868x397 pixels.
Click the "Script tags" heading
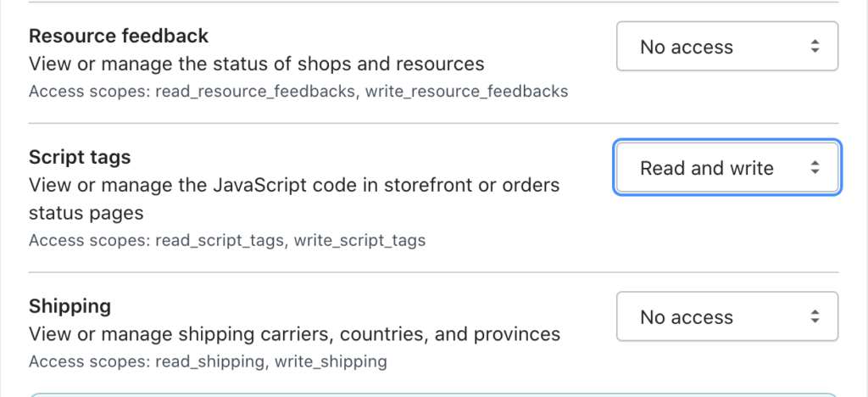click(x=80, y=158)
